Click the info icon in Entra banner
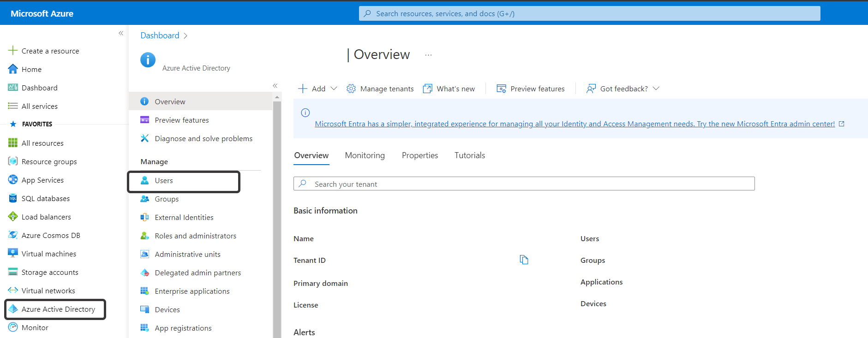 (305, 113)
